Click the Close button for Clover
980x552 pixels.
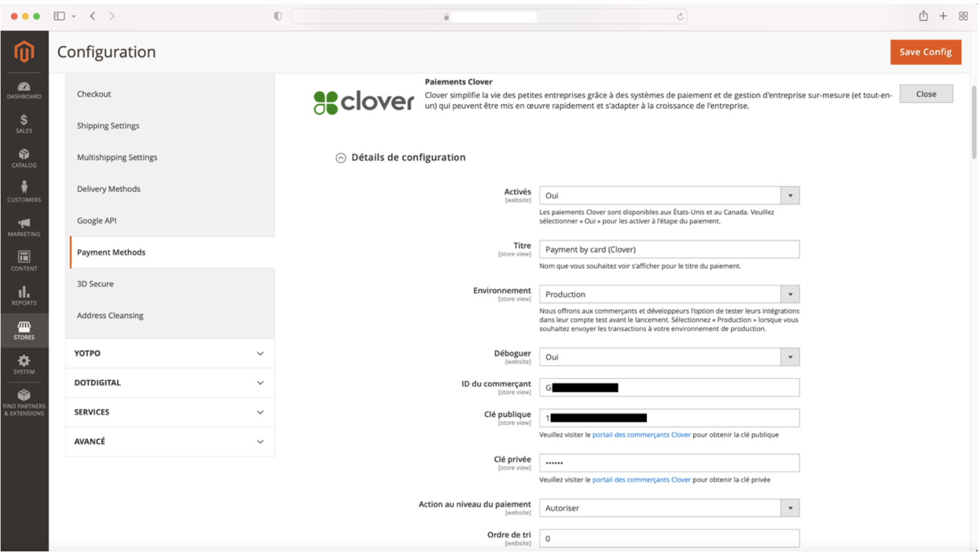click(926, 94)
